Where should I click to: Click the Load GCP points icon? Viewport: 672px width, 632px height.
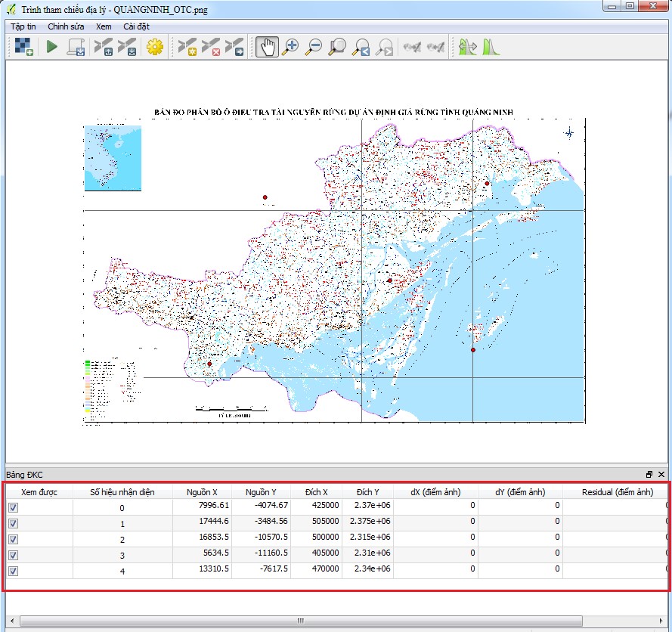point(104,47)
